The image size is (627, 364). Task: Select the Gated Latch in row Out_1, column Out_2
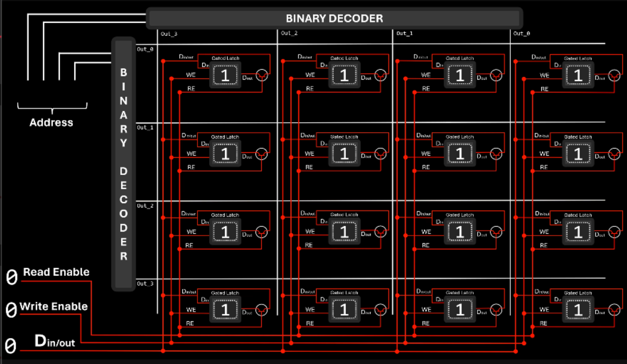click(344, 153)
